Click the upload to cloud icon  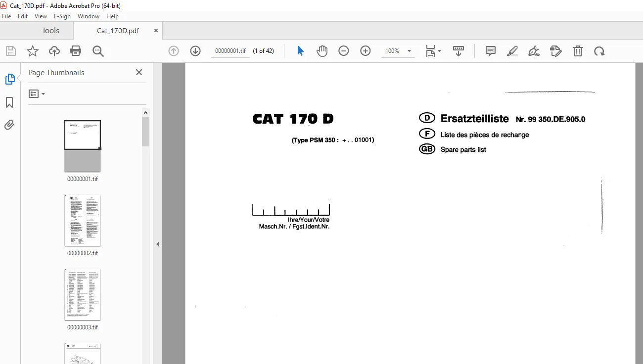point(54,51)
